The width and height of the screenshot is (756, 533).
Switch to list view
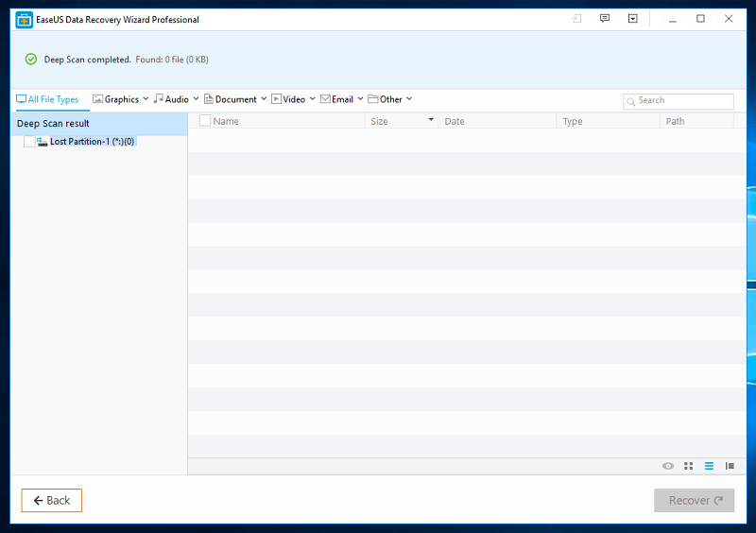[x=709, y=466]
